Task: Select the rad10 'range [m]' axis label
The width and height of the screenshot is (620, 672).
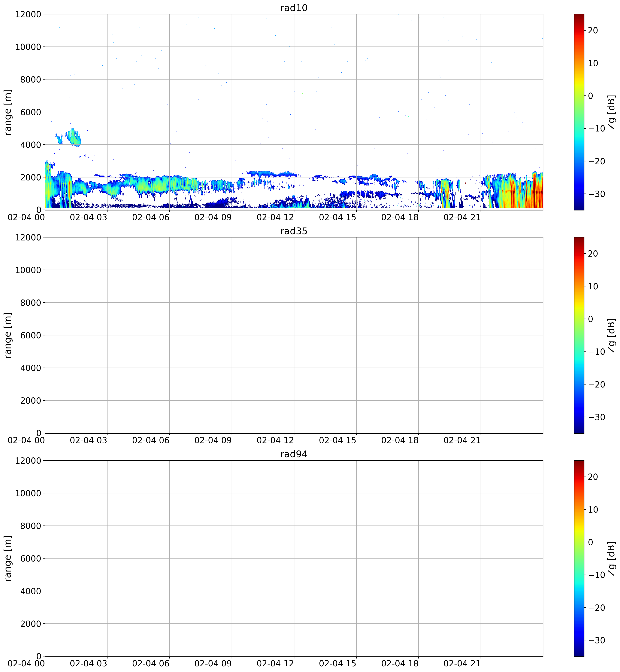Action: click(x=8, y=112)
